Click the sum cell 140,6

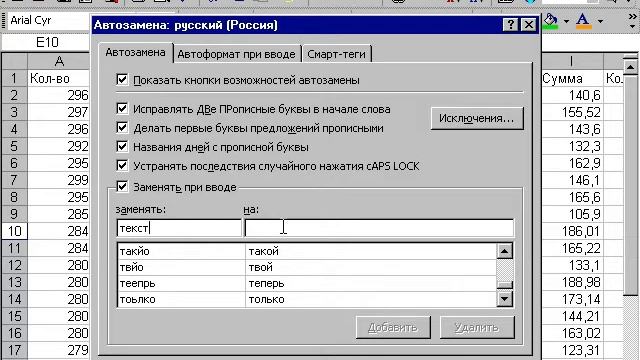[x=572, y=95]
